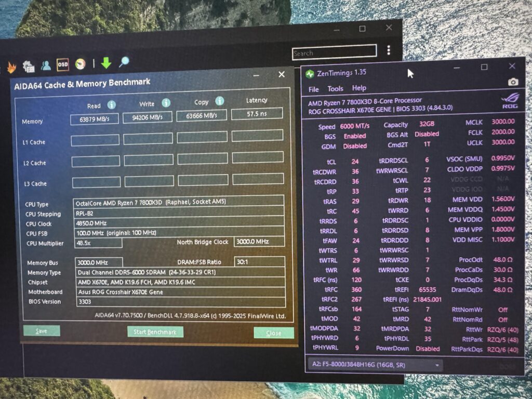Viewport: 532px width, 399px height.
Task: Click the Capacity value 32GB
Action: [427, 124]
